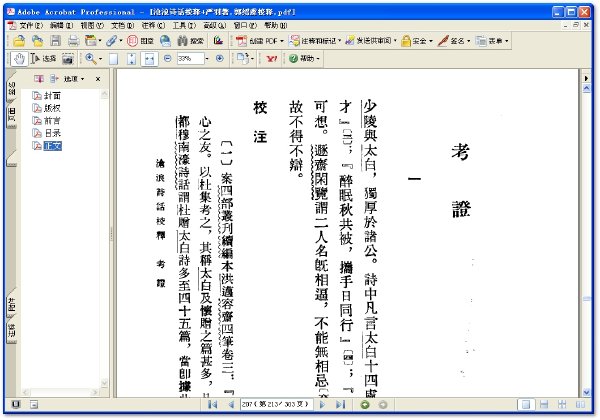This screenshot has height=420, width=600.
Task: Go to last page button
Action: (x=340, y=404)
